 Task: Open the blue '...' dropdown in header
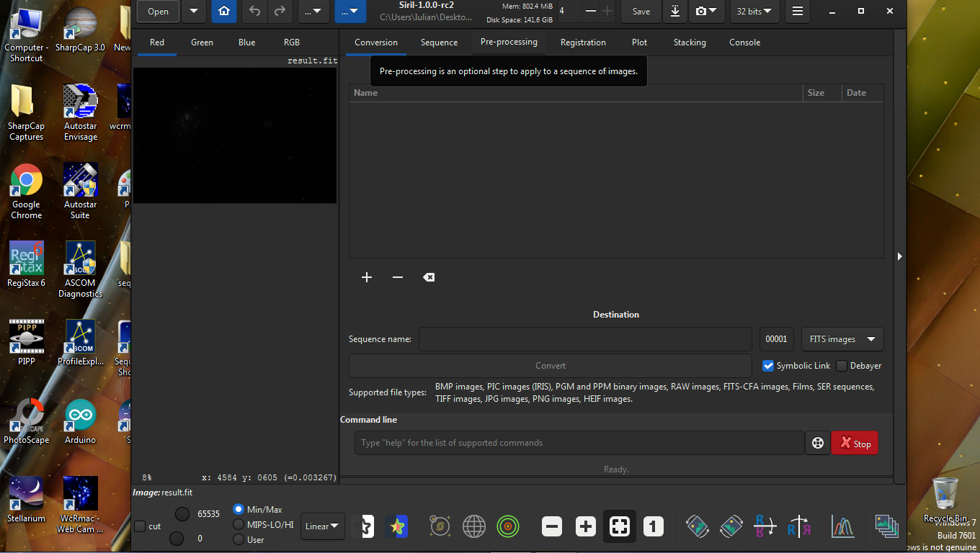(x=350, y=12)
